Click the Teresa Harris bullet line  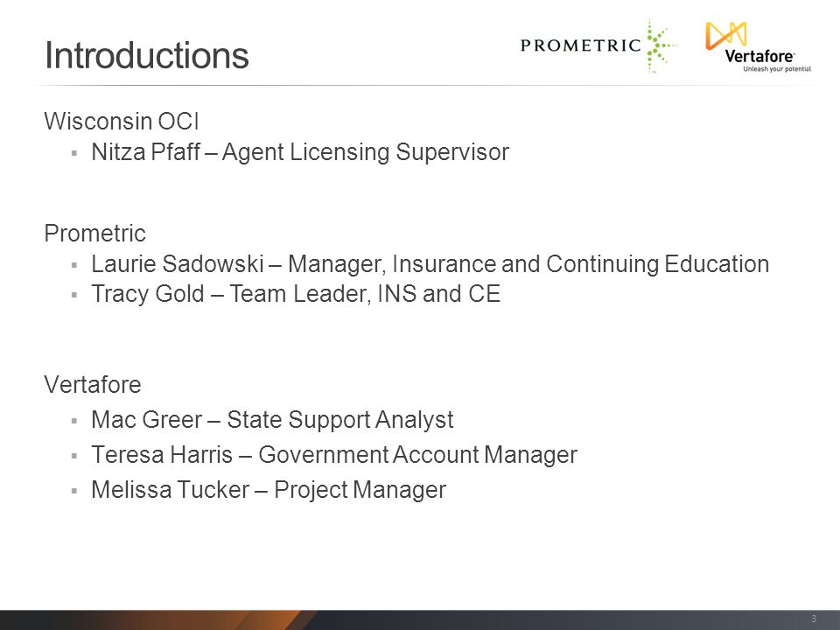click(x=334, y=454)
